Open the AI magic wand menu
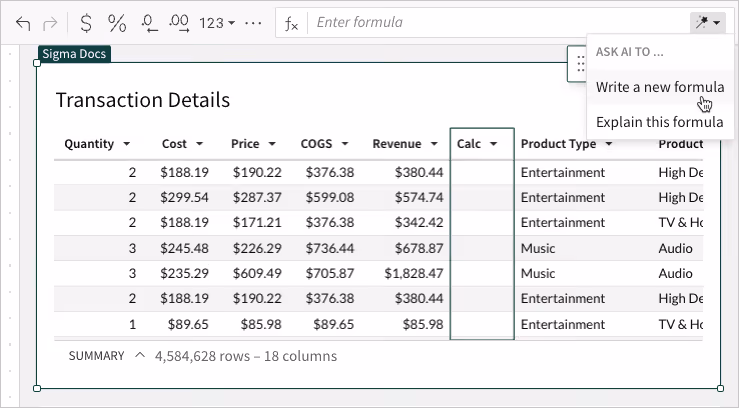This screenshot has height=408, width=739. 707,22
